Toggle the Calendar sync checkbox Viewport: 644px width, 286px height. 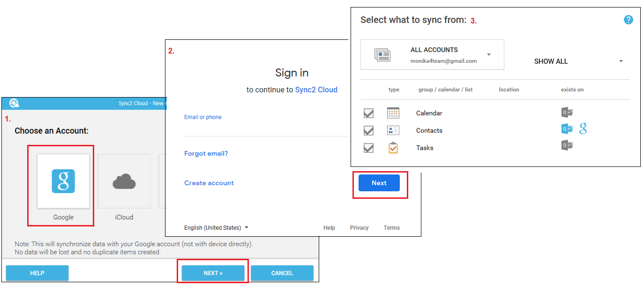point(369,113)
